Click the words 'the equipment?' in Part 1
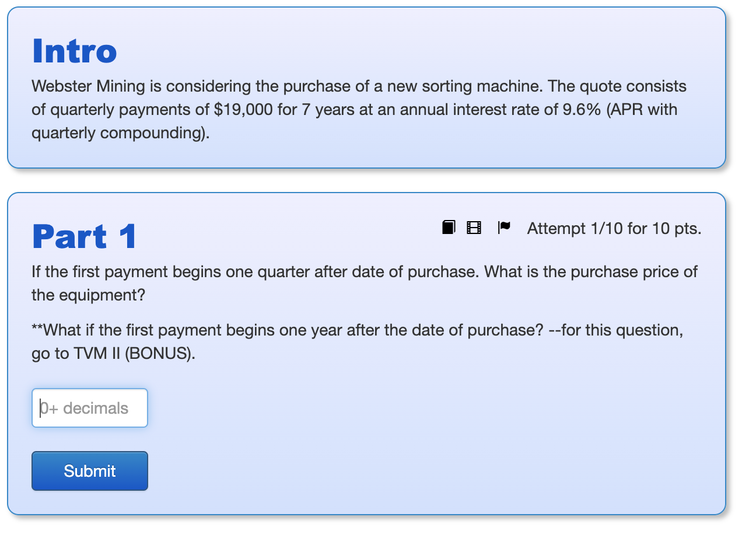Image resolution: width=756 pixels, height=538 pixels. pyautogui.click(x=88, y=295)
